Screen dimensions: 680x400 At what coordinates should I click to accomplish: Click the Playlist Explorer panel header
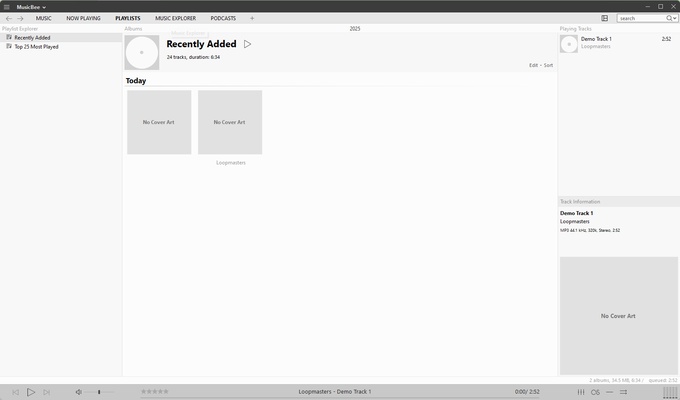tap(20, 29)
